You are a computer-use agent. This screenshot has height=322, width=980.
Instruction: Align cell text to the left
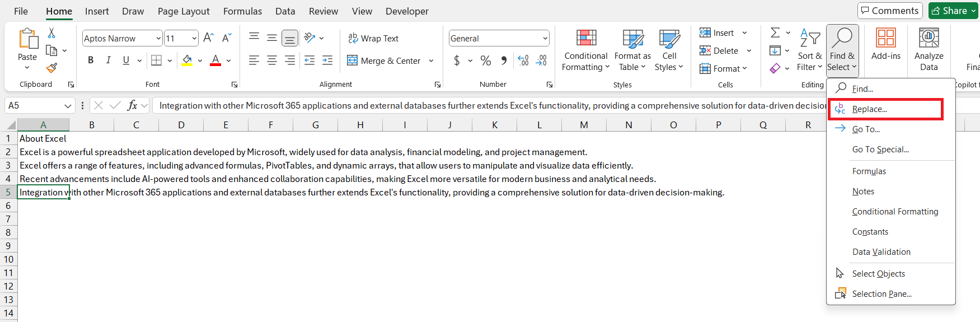[254, 60]
